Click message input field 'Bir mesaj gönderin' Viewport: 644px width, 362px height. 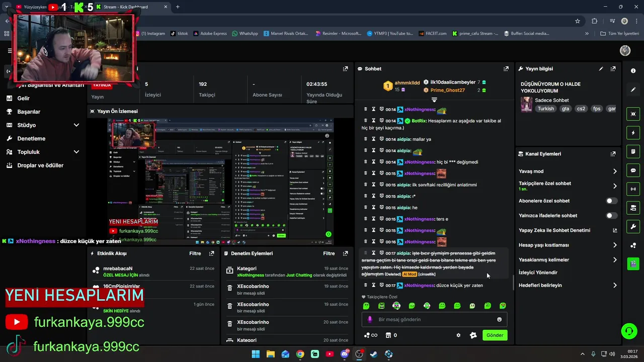coord(434,319)
